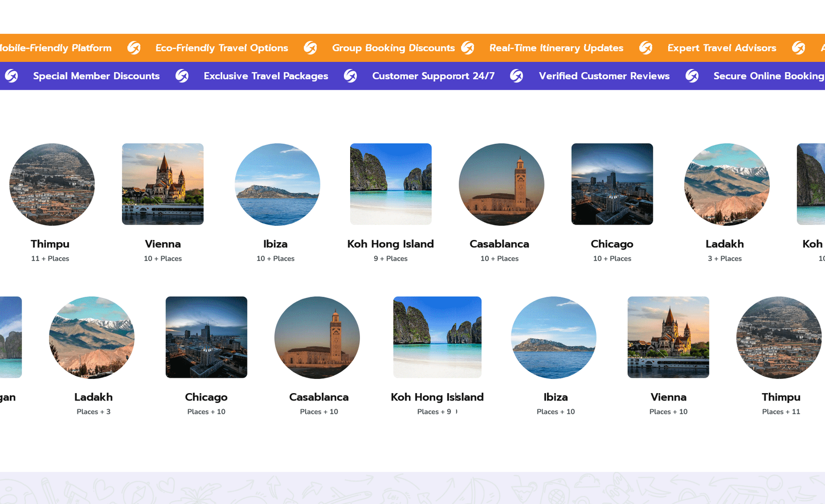Screen dimensions: 825x504
Task: Select the Ladakh mountains photo in the first row
Action: click(727, 184)
